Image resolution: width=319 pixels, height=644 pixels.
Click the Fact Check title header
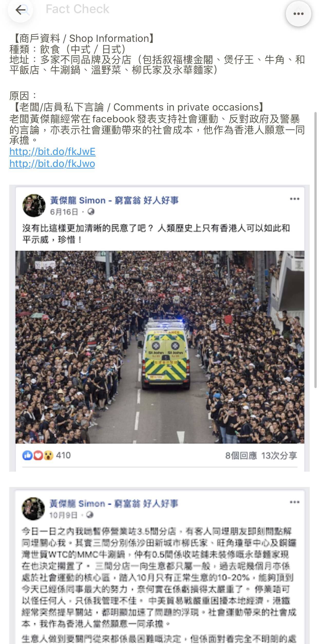pyautogui.click(x=77, y=9)
